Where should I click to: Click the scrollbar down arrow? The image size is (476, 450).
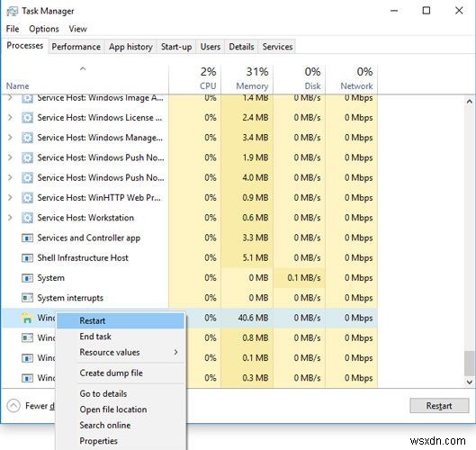(470, 382)
